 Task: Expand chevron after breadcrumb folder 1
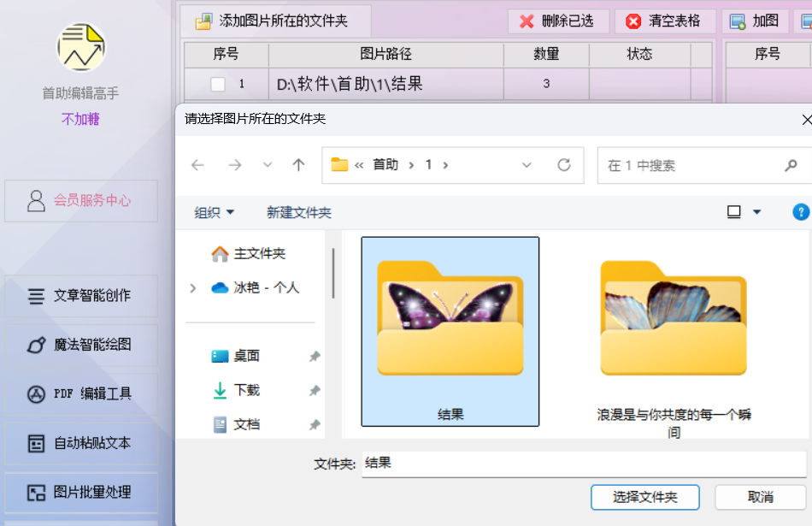(445, 165)
